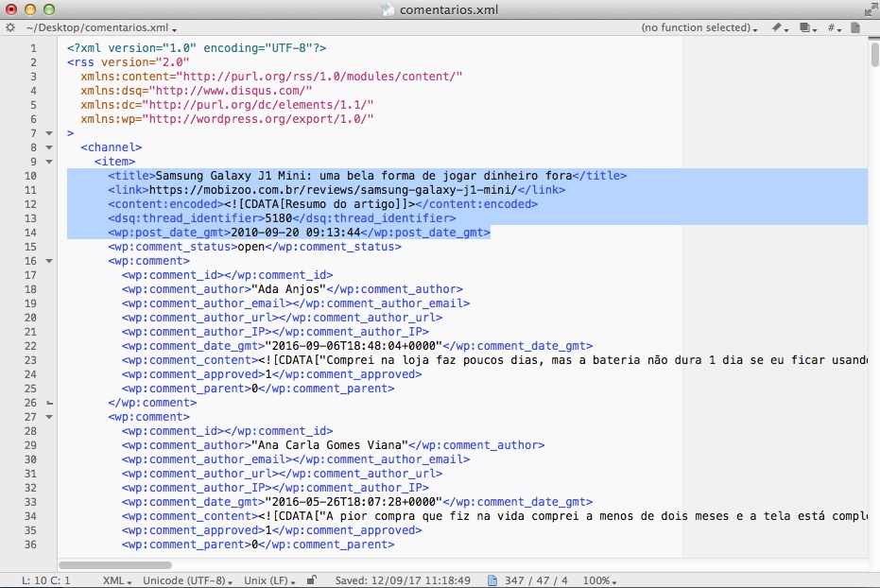This screenshot has height=588, width=880.
Task: Open the XML language popup in status bar
Action: pyautogui.click(x=117, y=580)
